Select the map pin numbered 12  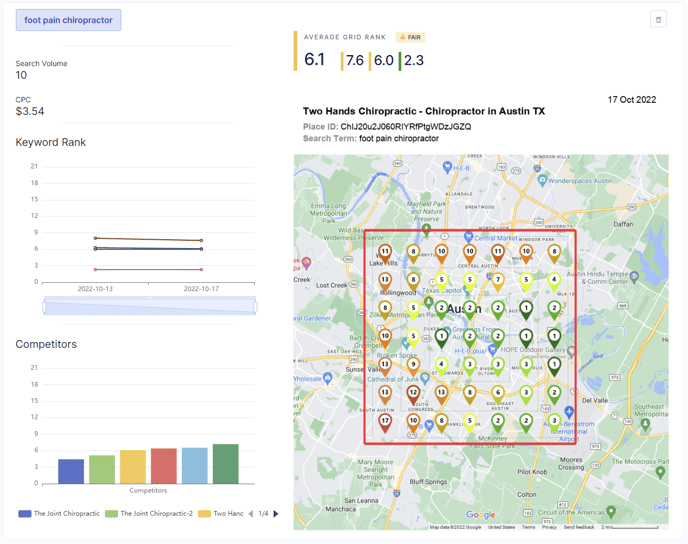(413, 393)
